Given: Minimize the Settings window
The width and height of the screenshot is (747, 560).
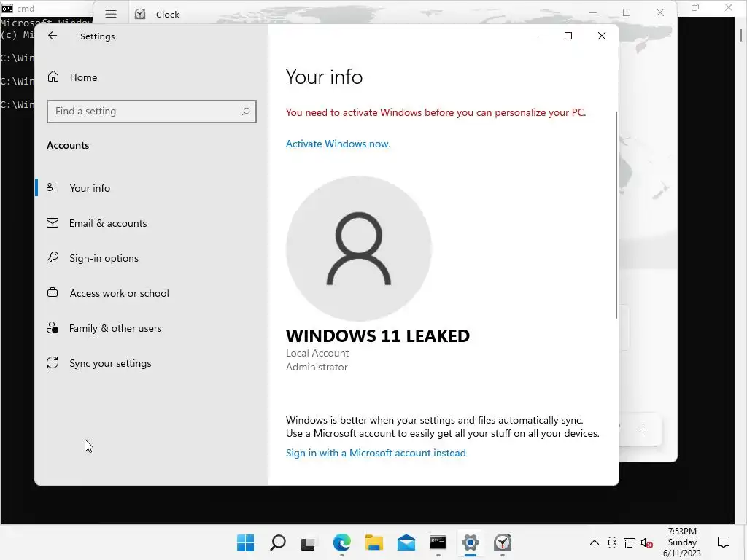Looking at the screenshot, I should (535, 36).
